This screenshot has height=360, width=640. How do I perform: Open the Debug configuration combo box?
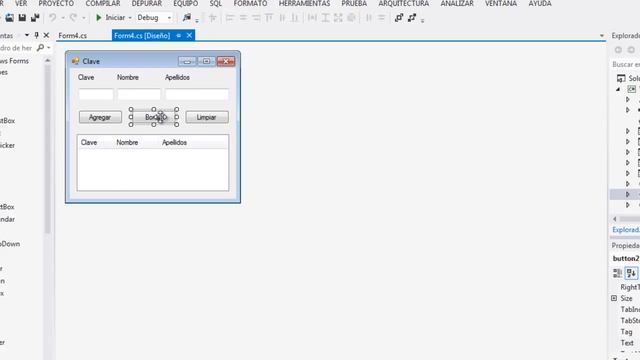[x=154, y=18]
